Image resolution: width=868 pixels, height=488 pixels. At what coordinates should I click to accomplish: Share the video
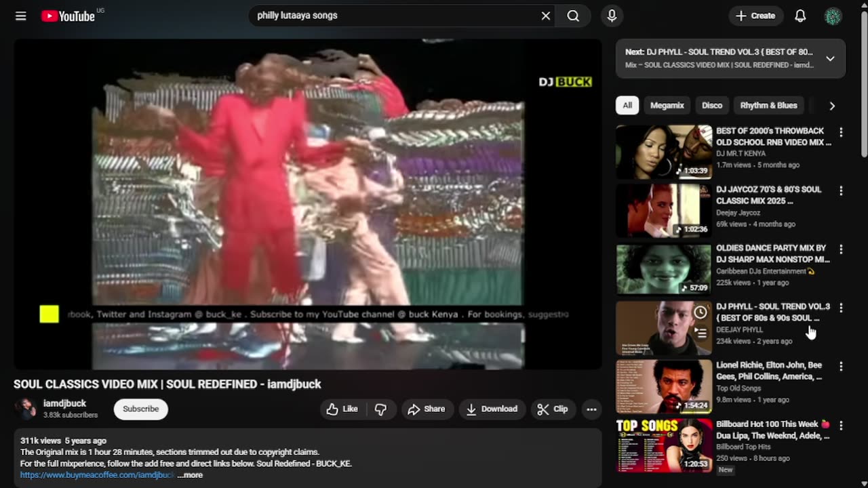click(427, 409)
